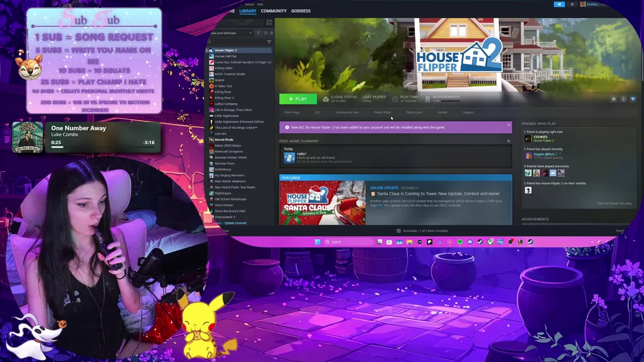This screenshot has width=644, height=362.
Task: Open the Discussions tab
Action: pos(415,112)
